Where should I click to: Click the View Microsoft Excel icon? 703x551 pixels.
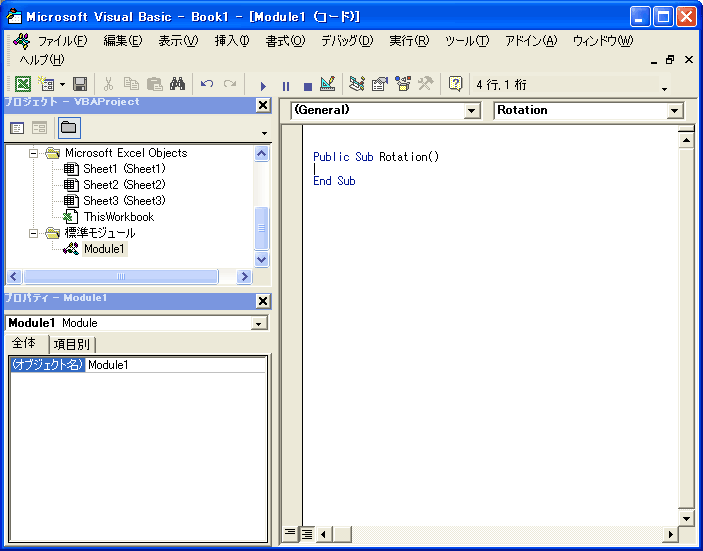click(23, 84)
